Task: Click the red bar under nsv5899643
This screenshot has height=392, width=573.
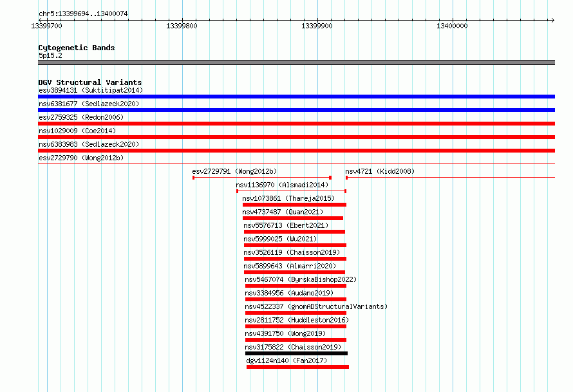Action: tap(294, 272)
